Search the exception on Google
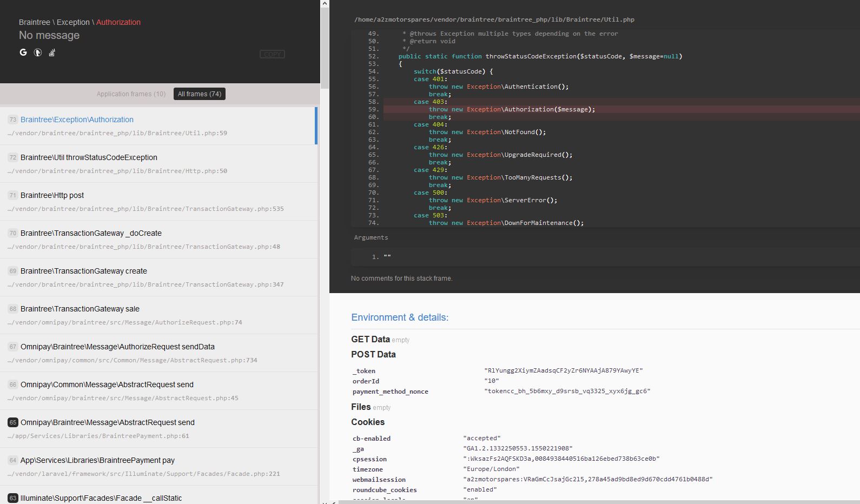 (x=23, y=52)
